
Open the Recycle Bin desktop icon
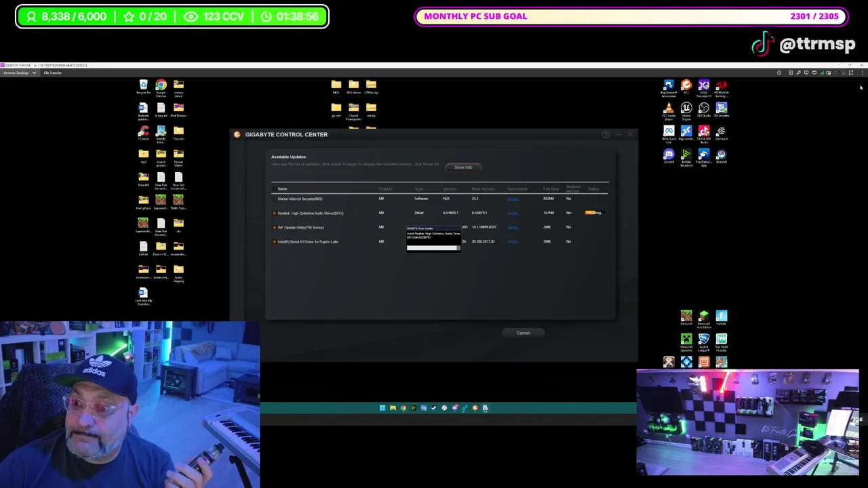tap(143, 87)
